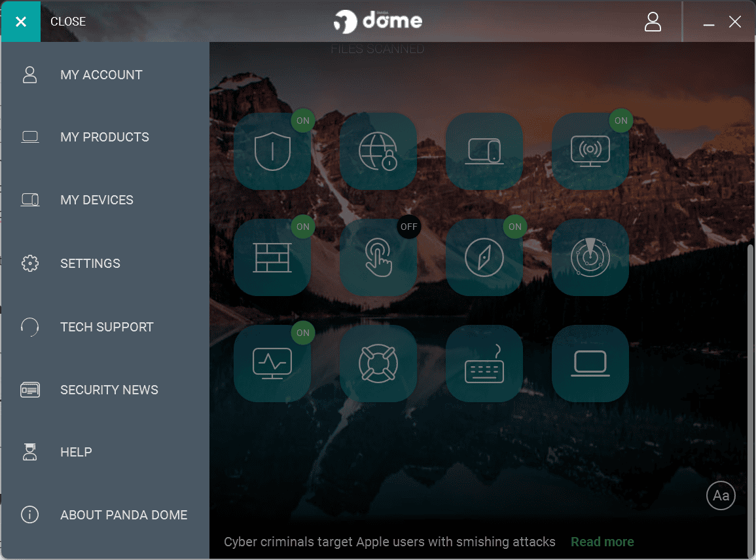This screenshot has height=560, width=756.
Task: Open About Panda Dome
Action: point(105,515)
